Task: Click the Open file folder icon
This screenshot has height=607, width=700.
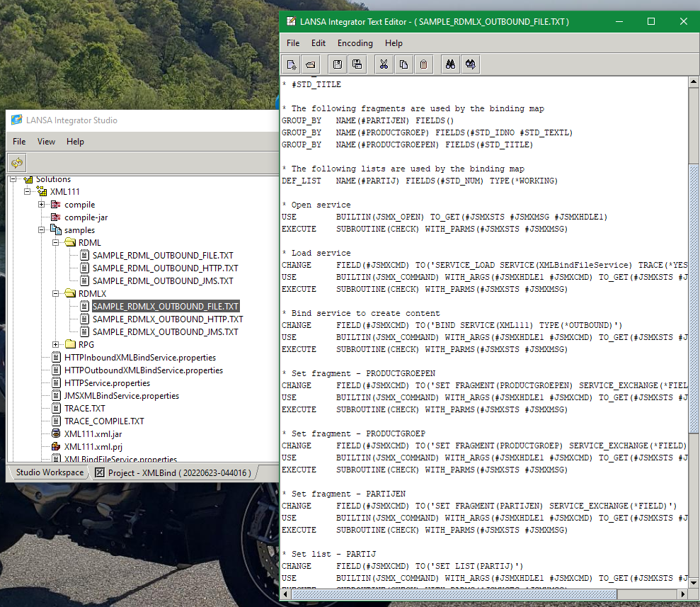Action: [311, 64]
